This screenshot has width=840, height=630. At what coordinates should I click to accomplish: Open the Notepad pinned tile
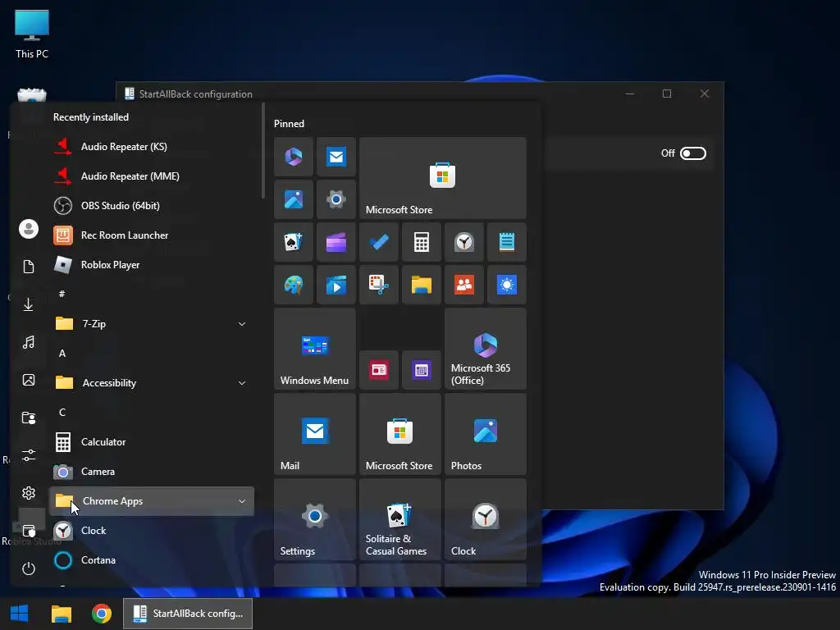(x=507, y=242)
